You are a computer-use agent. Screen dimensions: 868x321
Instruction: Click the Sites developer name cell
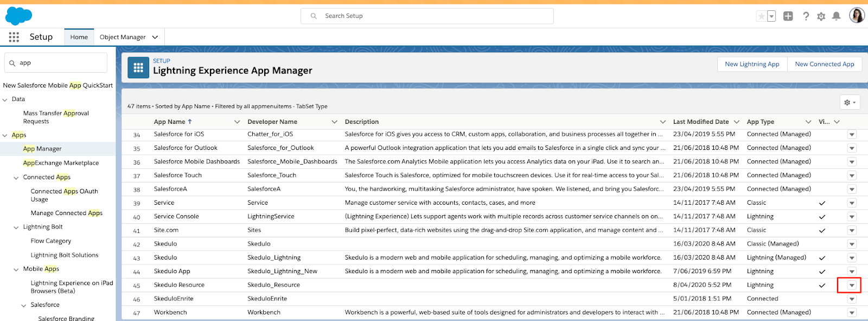(x=254, y=230)
